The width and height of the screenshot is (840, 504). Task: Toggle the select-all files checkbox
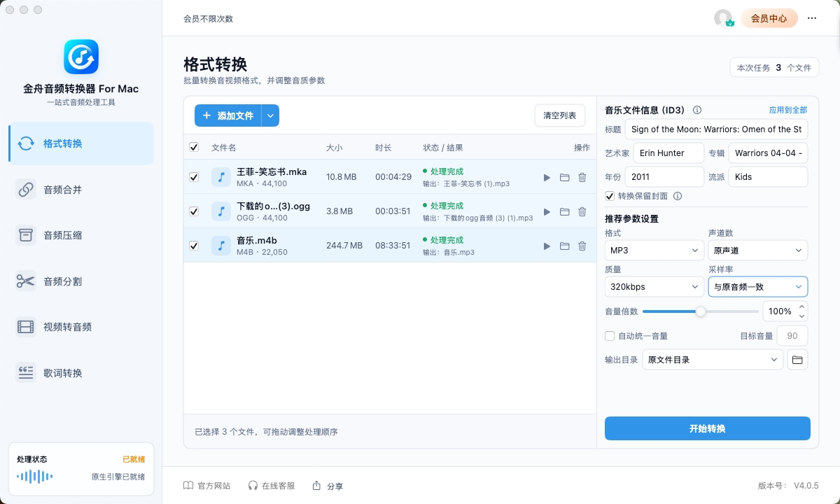pos(194,147)
